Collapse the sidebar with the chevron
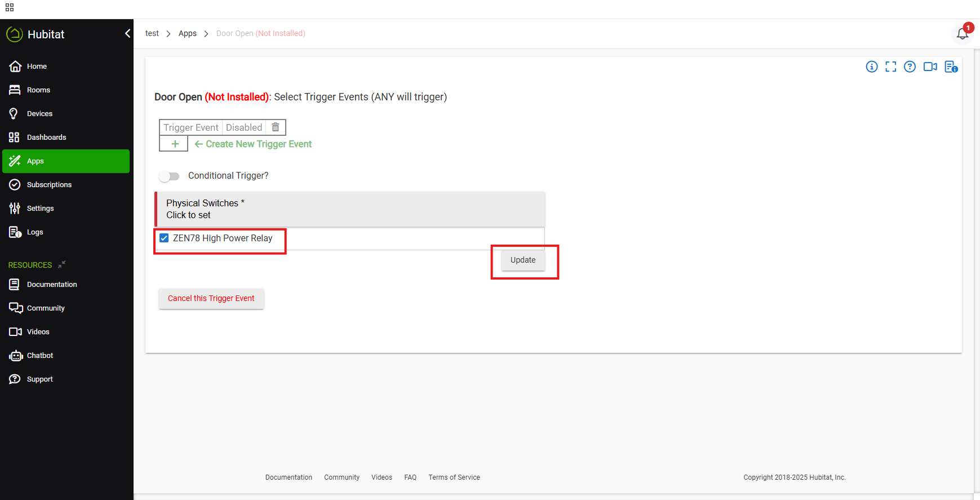This screenshot has height=500, width=980. tap(127, 34)
